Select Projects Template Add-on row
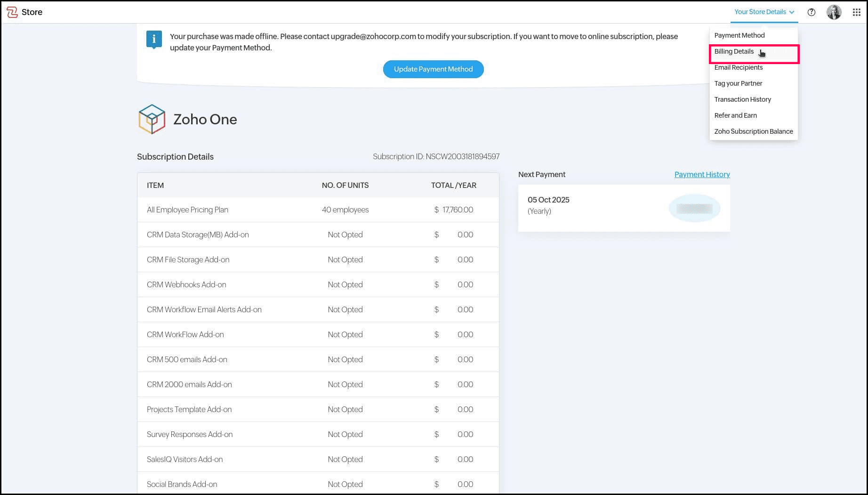The width and height of the screenshot is (868, 495). (318, 409)
